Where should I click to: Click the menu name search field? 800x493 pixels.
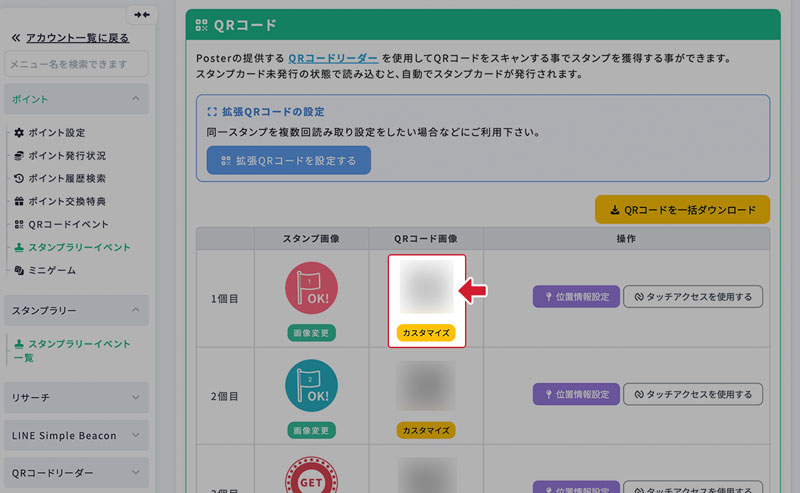point(77,65)
